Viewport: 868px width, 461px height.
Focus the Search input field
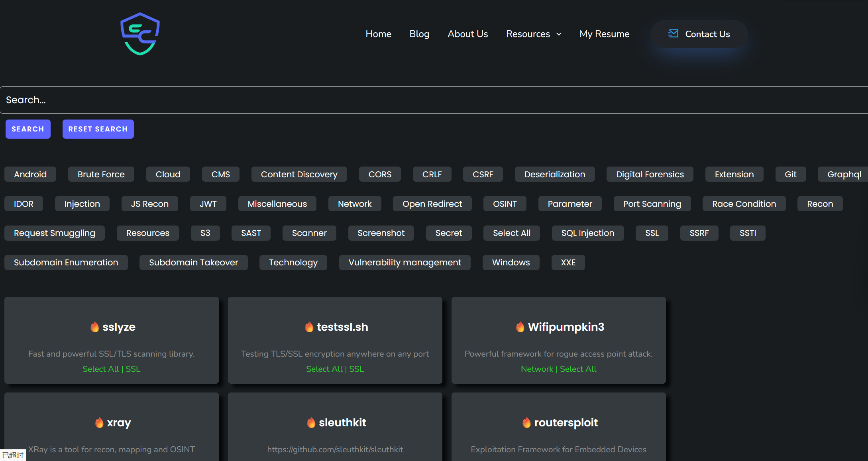(x=434, y=100)
